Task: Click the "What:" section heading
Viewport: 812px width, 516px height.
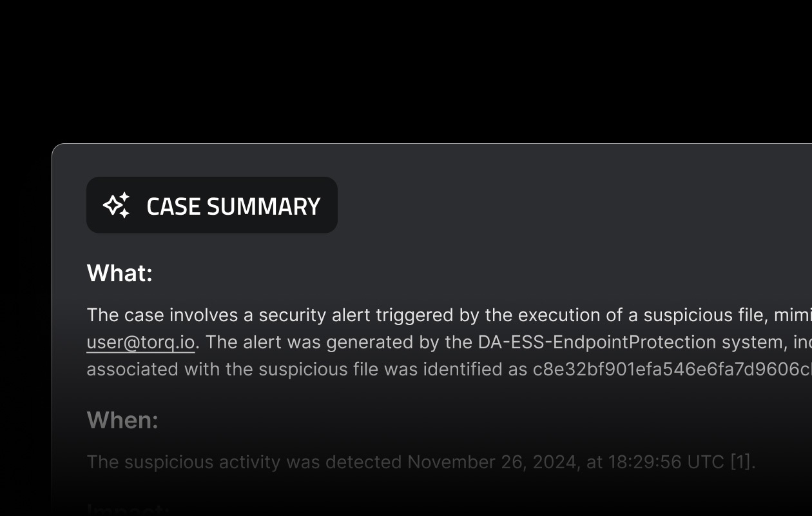Action: pyautogui.click(x=119, y=273)
